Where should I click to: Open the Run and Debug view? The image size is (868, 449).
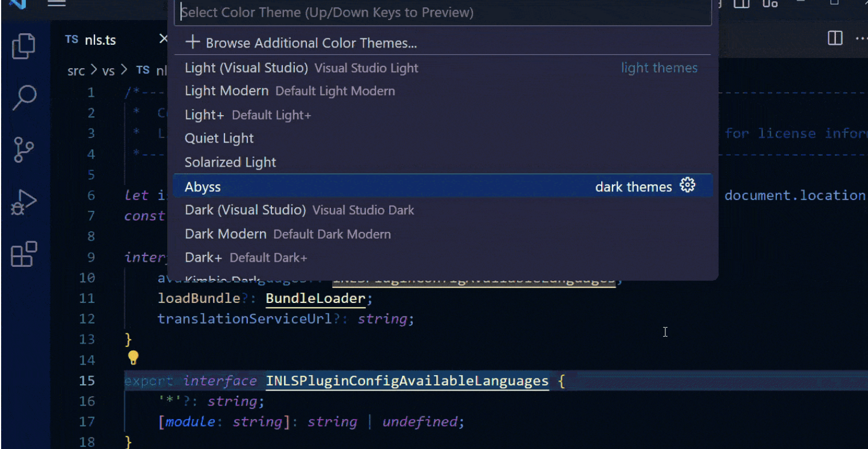tap(24, 202)
